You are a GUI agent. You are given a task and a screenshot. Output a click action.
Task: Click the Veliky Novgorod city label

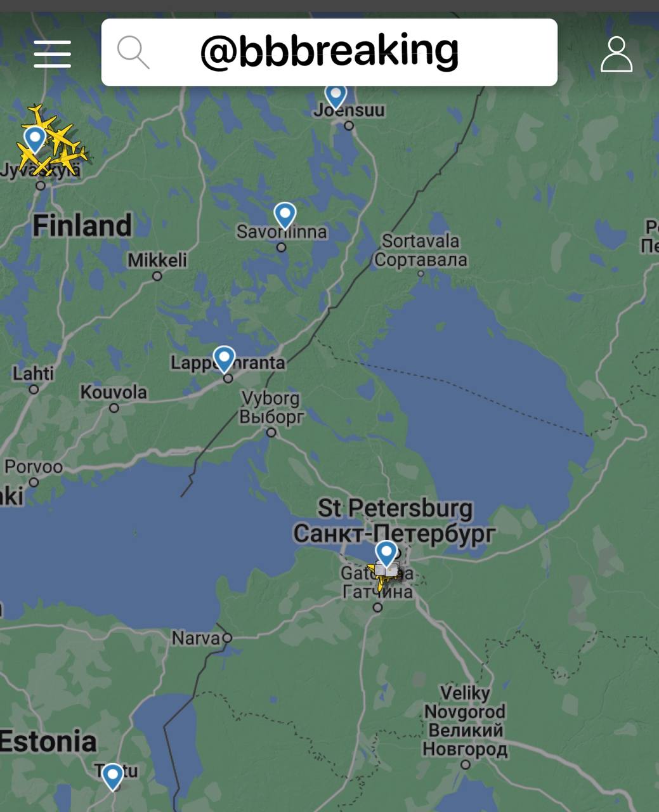[x=465, y=721]
